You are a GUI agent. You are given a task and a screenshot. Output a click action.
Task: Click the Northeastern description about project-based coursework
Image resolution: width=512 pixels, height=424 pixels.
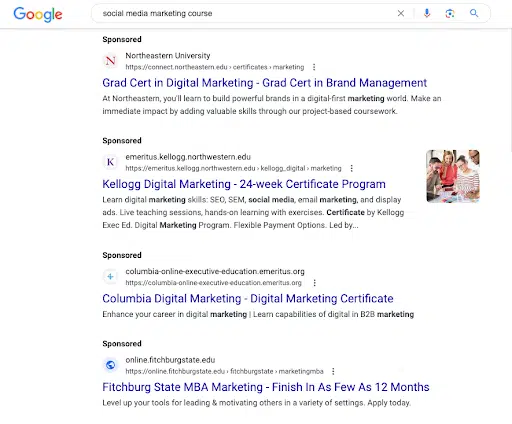pyautogui.click(x=272, y=105)
